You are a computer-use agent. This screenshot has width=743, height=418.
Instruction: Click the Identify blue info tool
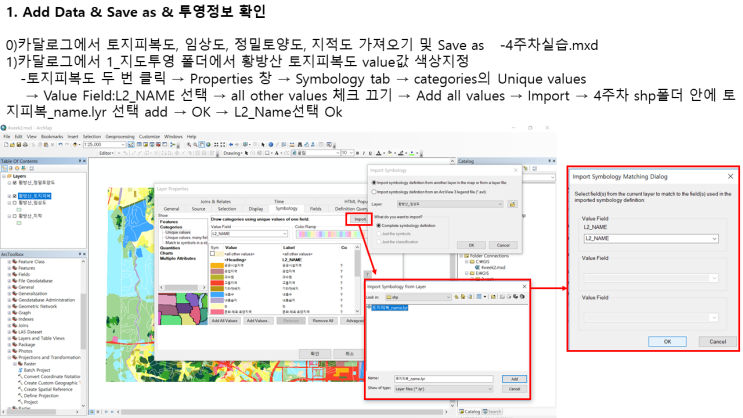271,145
